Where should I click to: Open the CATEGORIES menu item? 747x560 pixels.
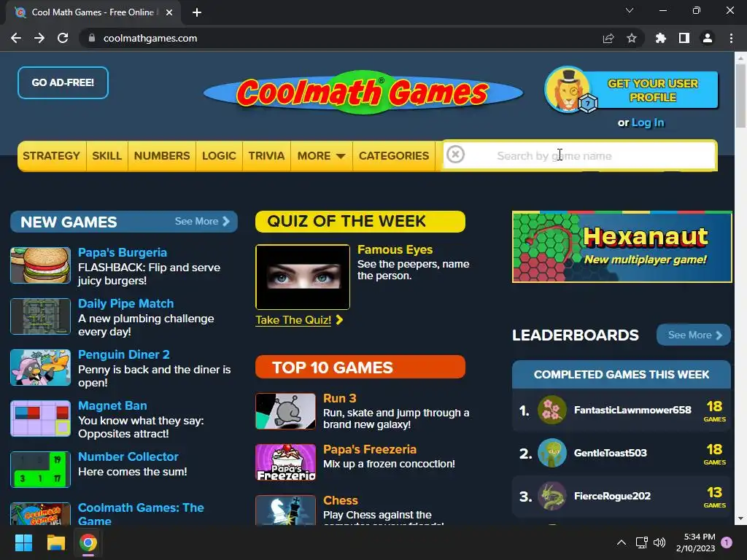point(394,156)
